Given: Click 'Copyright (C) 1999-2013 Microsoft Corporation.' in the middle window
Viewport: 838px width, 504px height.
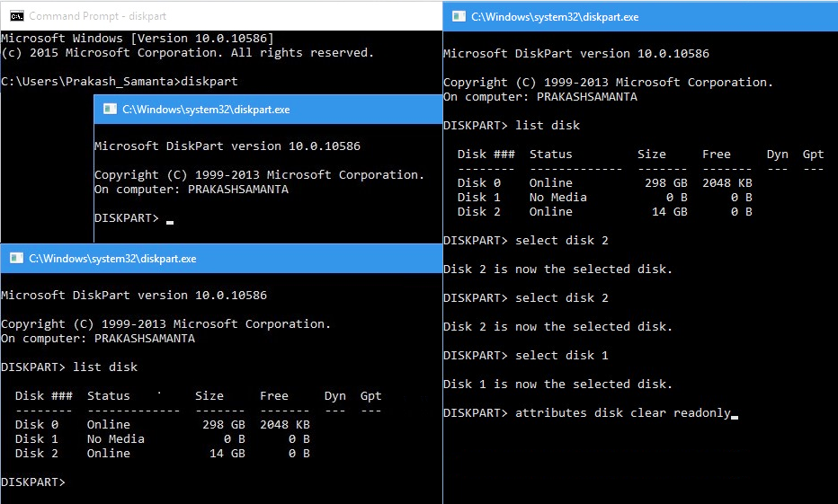Looking at the screenshot, I should pyautogui.click(x=259, y=174).
